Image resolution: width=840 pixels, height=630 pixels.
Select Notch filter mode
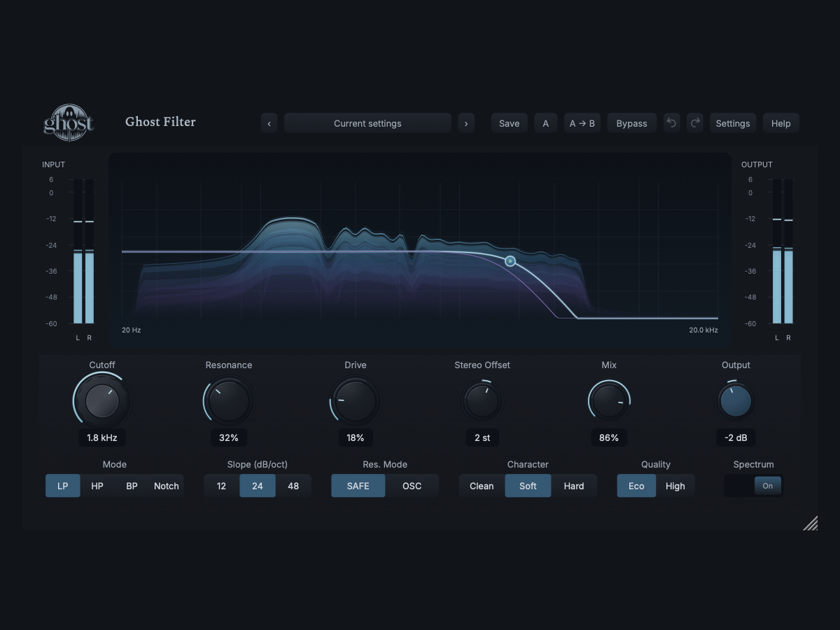click(x=167, y=486)
